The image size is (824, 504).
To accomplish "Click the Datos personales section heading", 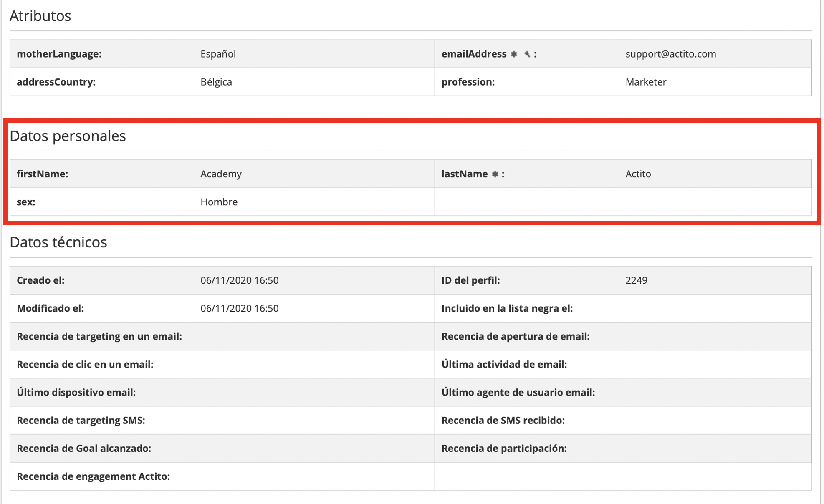I will (x=68, y=136).
